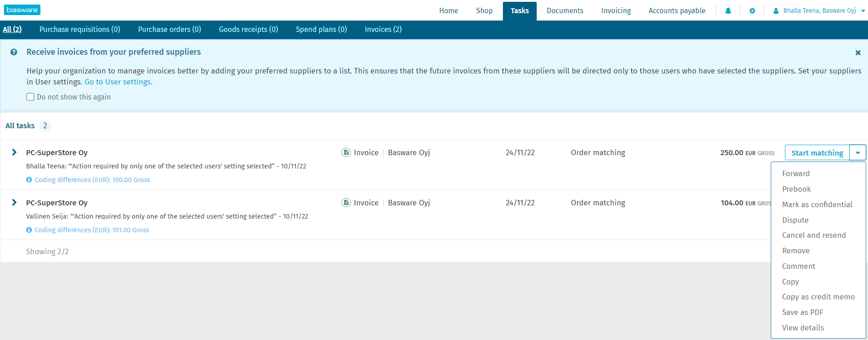Click invoice icon on the 104.00 EUR row
Screen dimensions: 868x340
[346, 203]
